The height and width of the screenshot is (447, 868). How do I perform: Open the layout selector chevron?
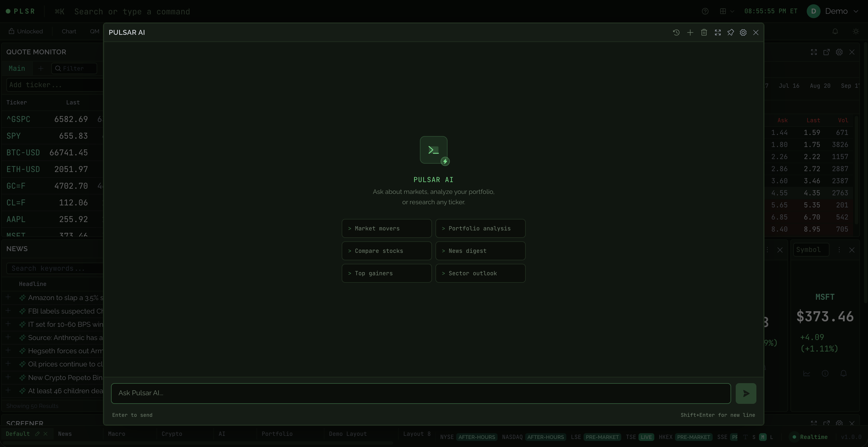click(x=732, y=11)
